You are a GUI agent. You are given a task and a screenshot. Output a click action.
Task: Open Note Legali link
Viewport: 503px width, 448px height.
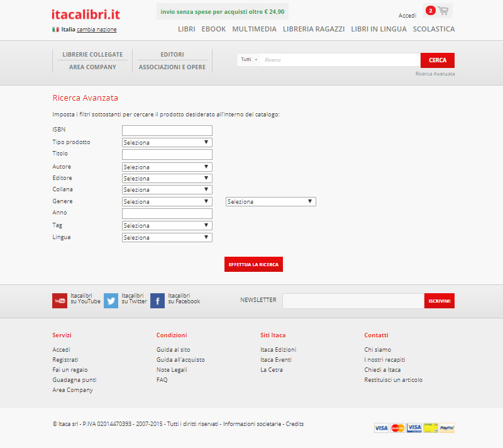(x=172, y=370)
